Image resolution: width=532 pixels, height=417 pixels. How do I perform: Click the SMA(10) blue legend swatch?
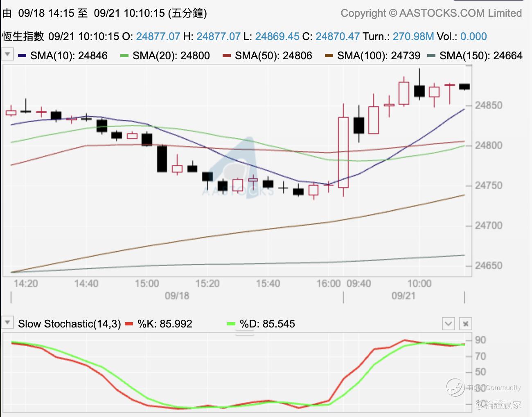coord(23,56)
